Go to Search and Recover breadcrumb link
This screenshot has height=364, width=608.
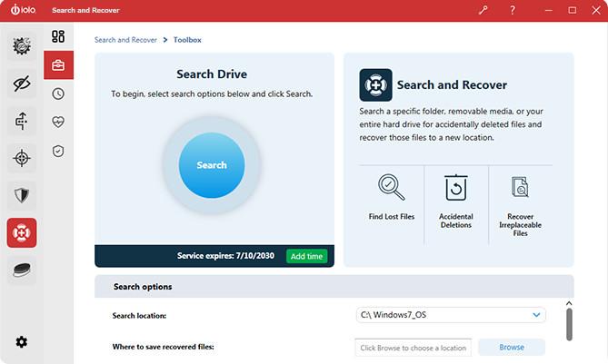[x=125, y=40]
